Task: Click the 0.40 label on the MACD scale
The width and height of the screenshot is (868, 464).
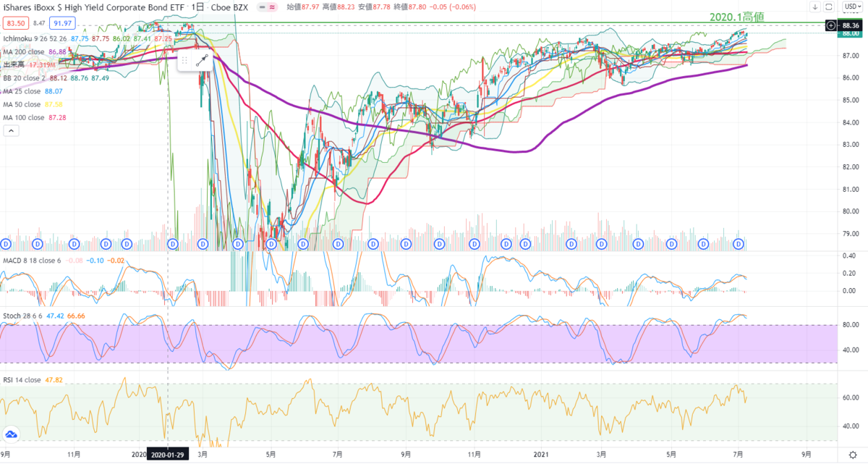Action: point(849,256)
